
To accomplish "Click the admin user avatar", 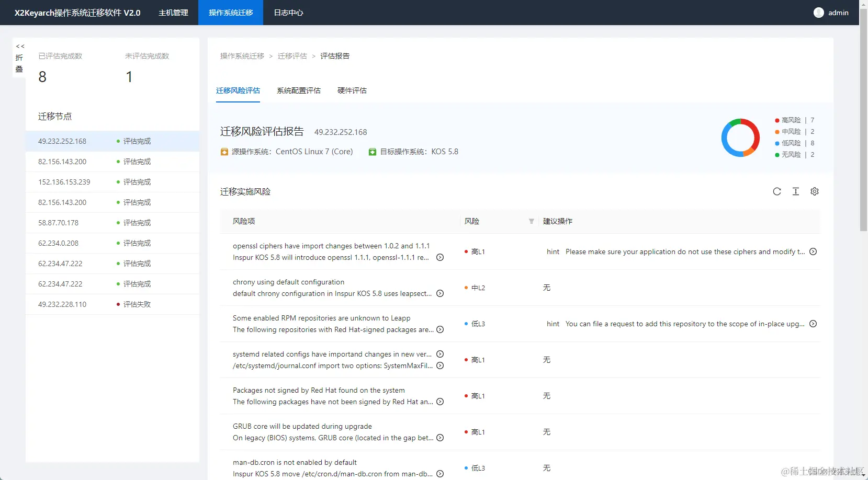I will tap(819, 13).
